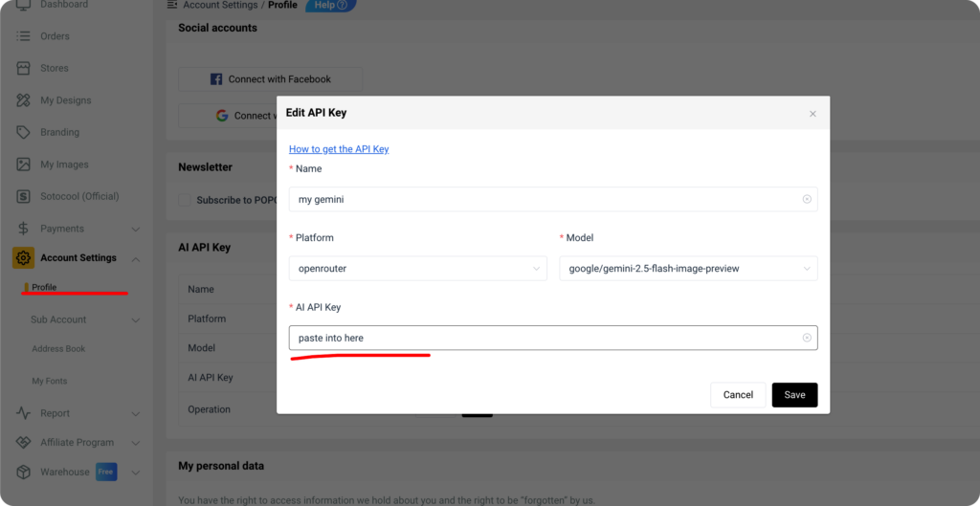Viewport: 980px width, 506px height.
Task: Click the Account Settings gear icon
Action: 24,258
